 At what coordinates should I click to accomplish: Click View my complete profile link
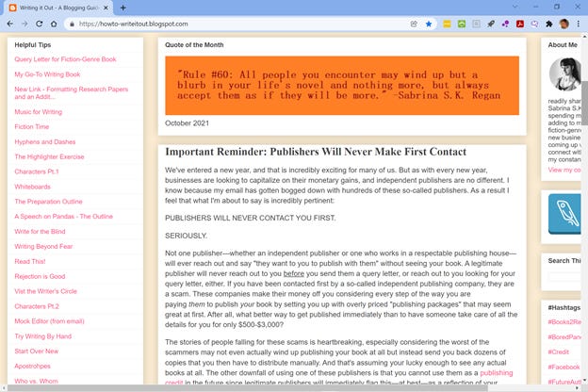(564, 170)
